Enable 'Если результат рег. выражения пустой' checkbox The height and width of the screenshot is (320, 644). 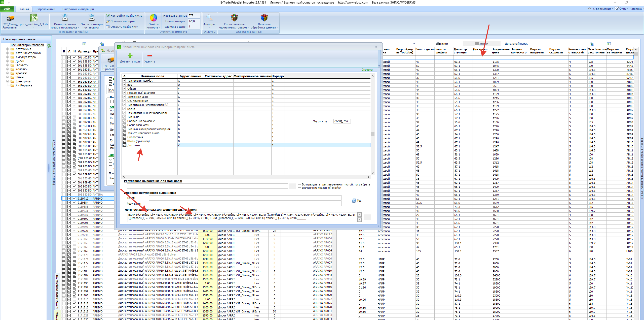coord(299,186)
